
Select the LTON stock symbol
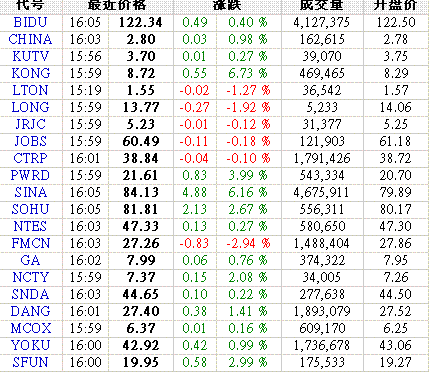click(x=30, y=90)
